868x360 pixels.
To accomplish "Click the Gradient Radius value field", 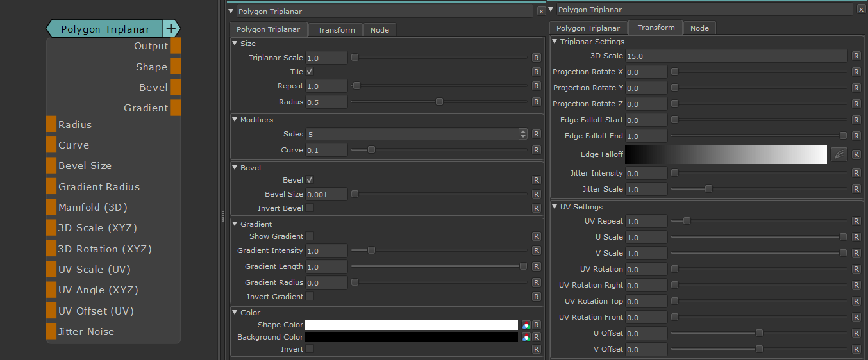I will tap(326, 282).
